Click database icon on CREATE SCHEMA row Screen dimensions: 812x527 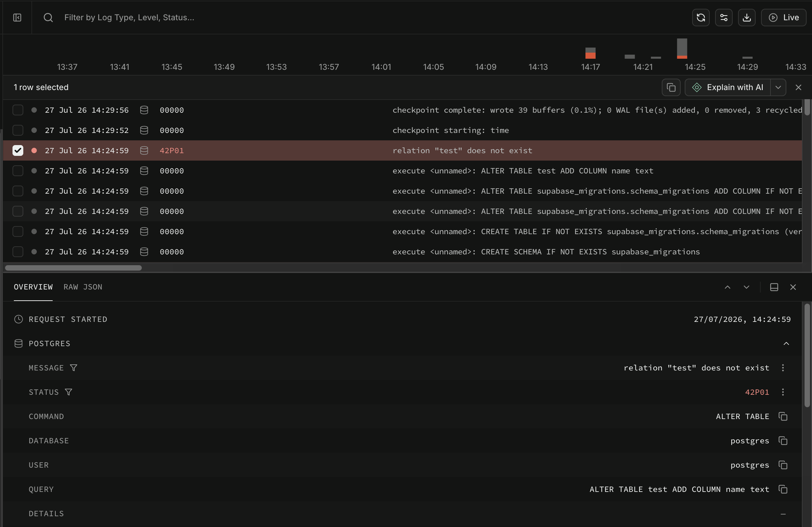(x=144, y=252)
